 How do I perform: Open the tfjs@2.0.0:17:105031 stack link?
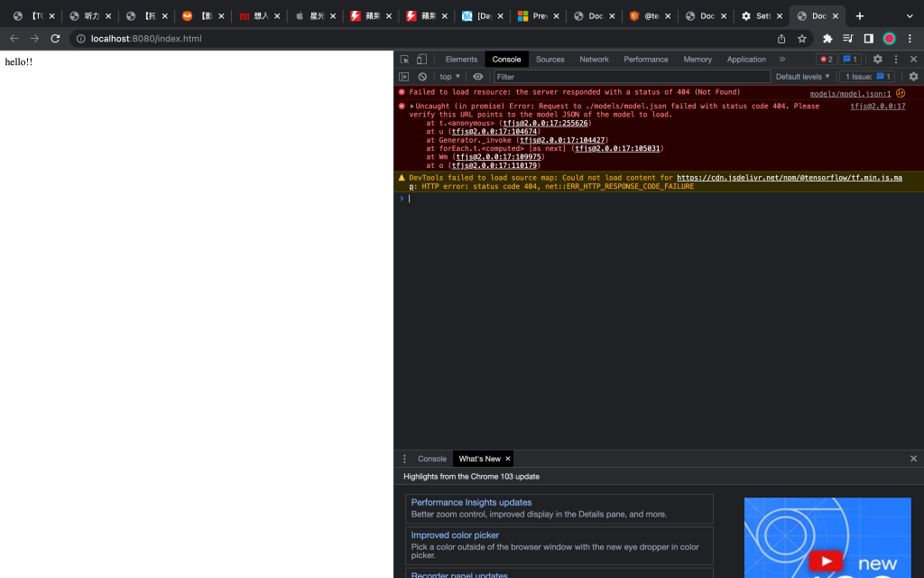[617, 149]
